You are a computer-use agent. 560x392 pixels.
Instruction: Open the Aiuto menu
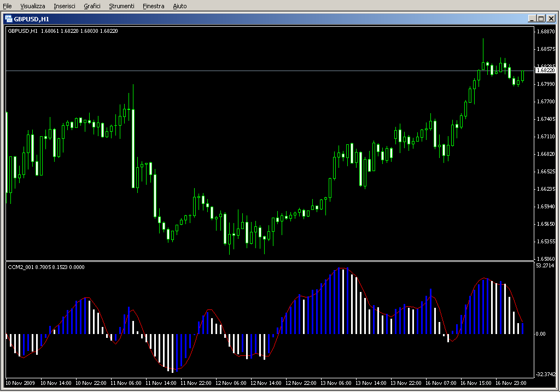[x=180, y=6]
